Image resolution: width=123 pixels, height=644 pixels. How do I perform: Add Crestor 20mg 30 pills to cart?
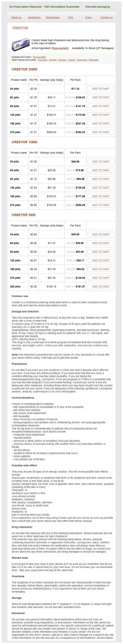pyautogui.click(x=101, y=89)
